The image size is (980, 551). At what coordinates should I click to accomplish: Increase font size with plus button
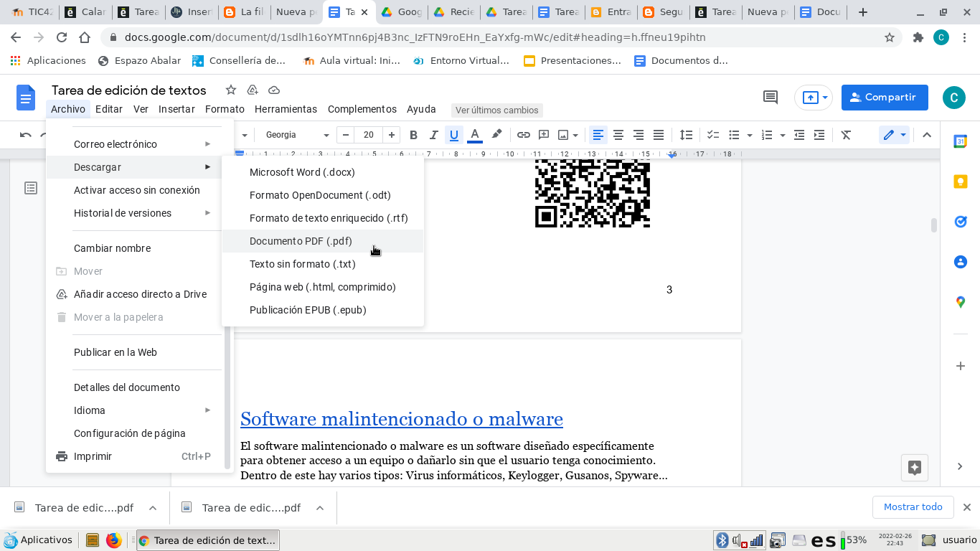click(x=391, y=135)
